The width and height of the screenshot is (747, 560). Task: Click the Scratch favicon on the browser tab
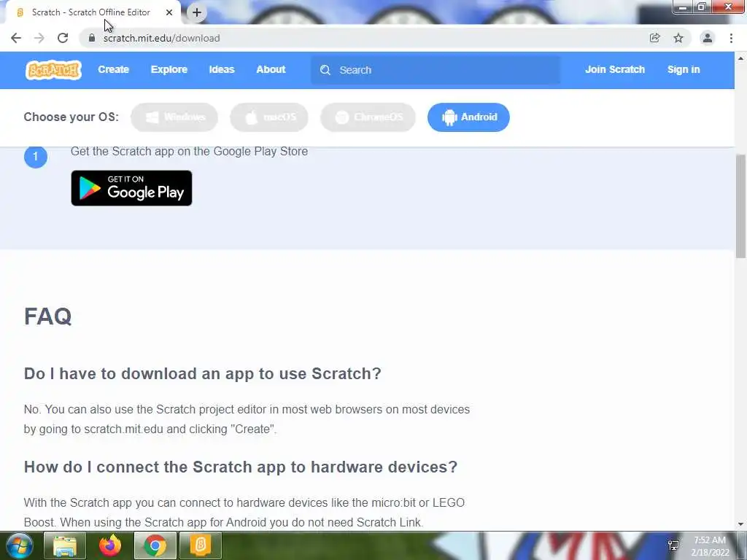click(20, 12)
